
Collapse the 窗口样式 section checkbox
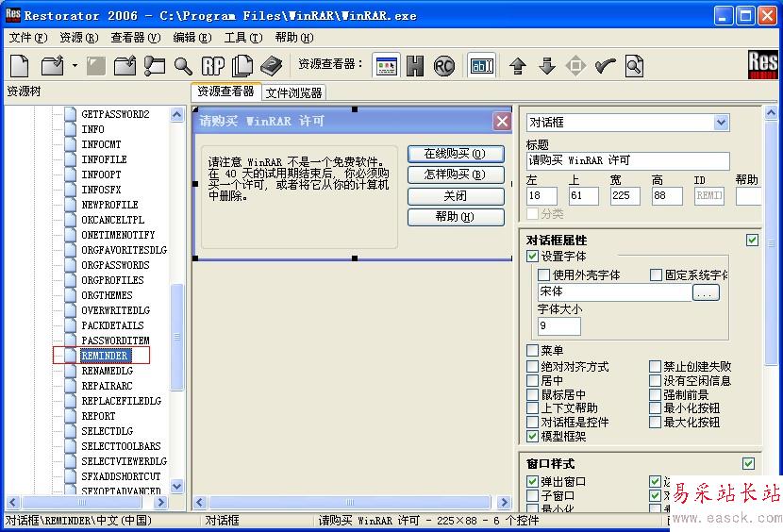748,463
